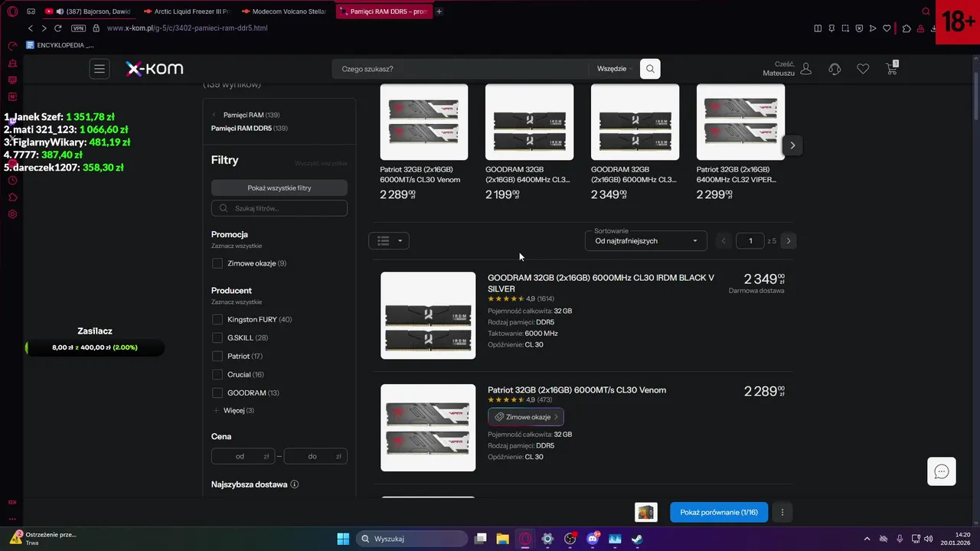Open Patriot 6000MT/s CL30 Venom listing title
The image size is (980, 551).
click(x=577, y=390)
